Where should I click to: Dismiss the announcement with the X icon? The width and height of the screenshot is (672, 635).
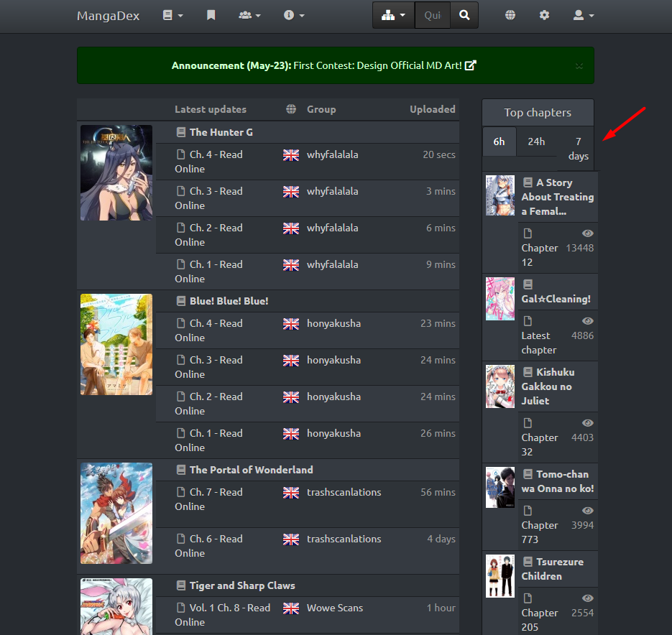coord(579,66)
